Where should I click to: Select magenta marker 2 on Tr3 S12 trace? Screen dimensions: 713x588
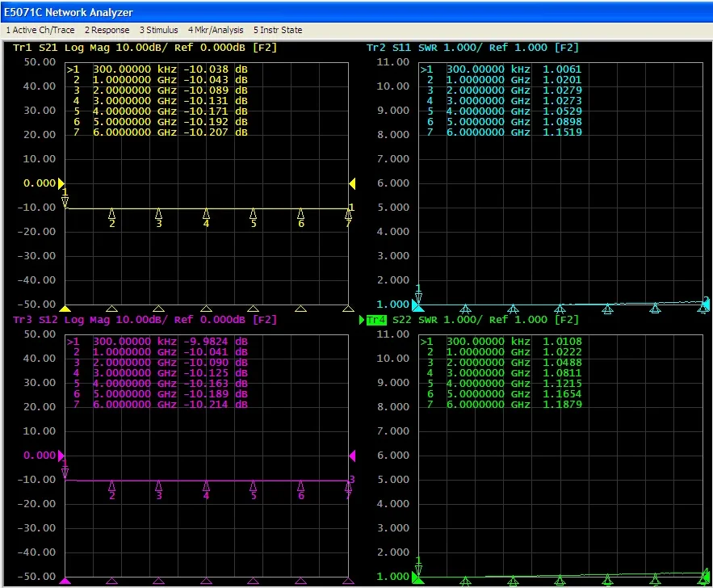tap(112, 490)
